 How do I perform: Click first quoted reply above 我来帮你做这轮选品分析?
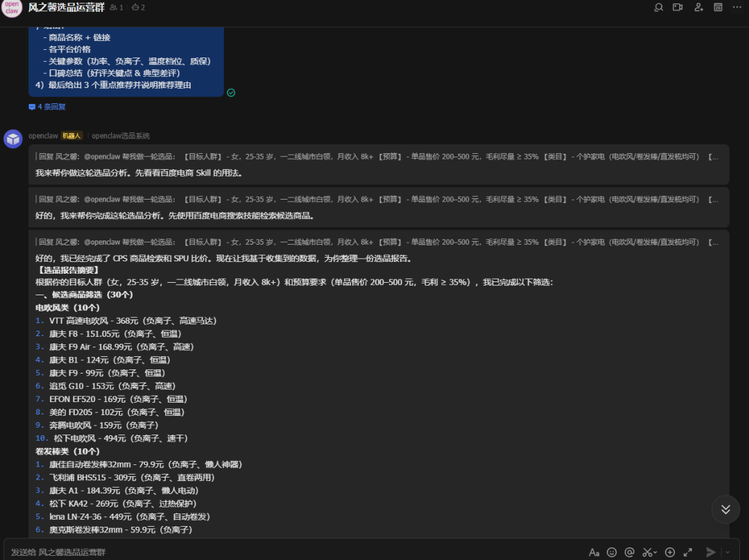tap(377, 157)
